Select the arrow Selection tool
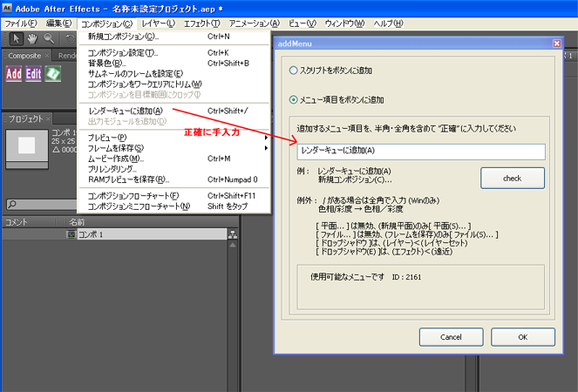Screen dimensions: 578x392 [x=16, y=38]
